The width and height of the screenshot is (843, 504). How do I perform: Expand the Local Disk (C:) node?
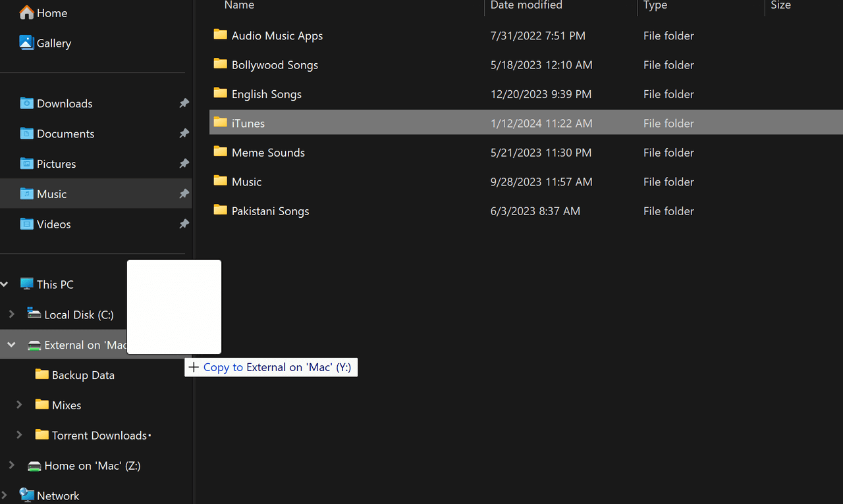pyautogui.click(x=11, y=315)
